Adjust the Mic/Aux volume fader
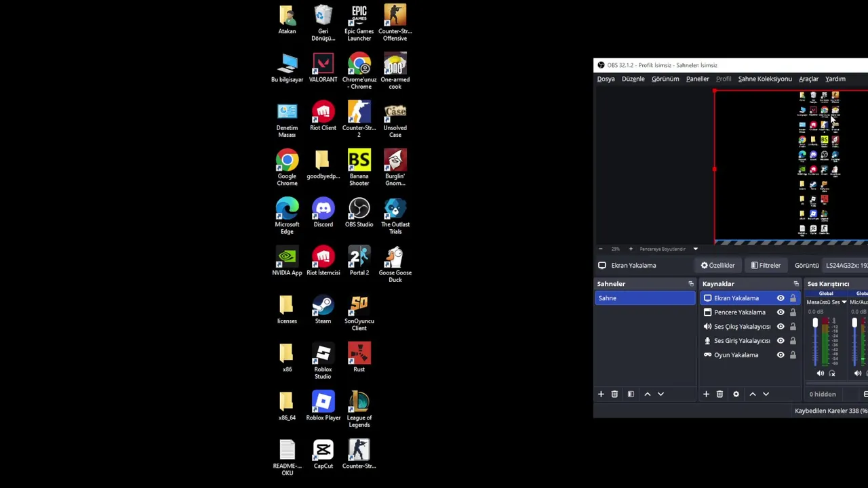 click(854, 323)
